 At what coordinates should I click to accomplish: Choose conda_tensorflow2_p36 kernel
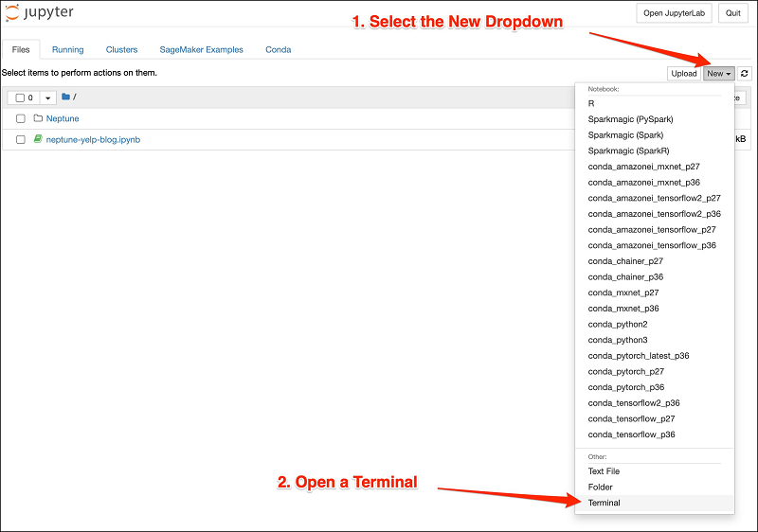655,403
